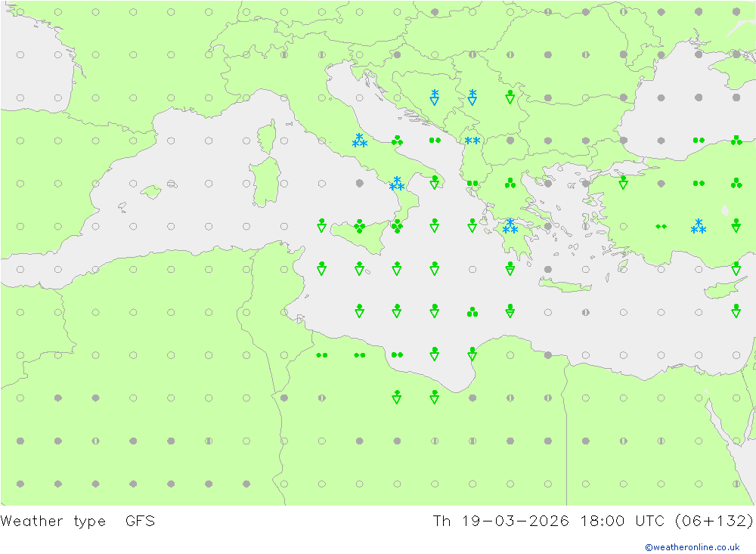Select the three-dot rain symbol over western Sicily
The width and height of the screenshot is (756, 554).
click(x=359, y=226)
